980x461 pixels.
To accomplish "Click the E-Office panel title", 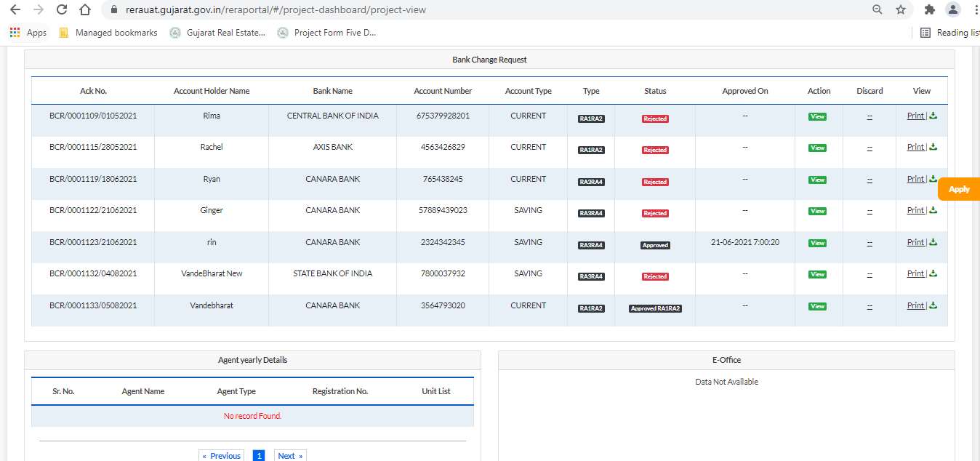I will point(726,360).
